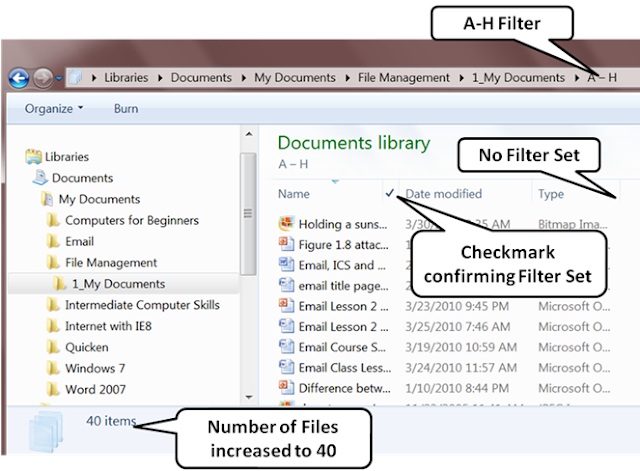Screen dimensions: 640x471
Task: Select Libraries in the address bar
Action: point(126,78)
